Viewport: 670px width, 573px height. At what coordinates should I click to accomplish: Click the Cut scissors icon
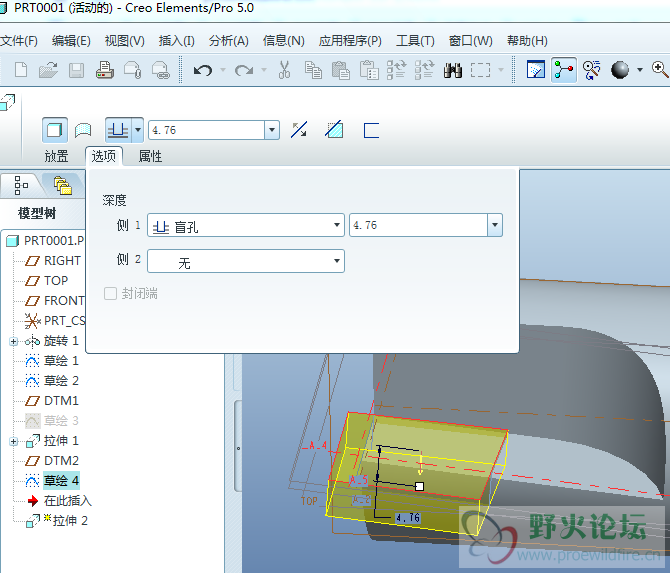284,70
